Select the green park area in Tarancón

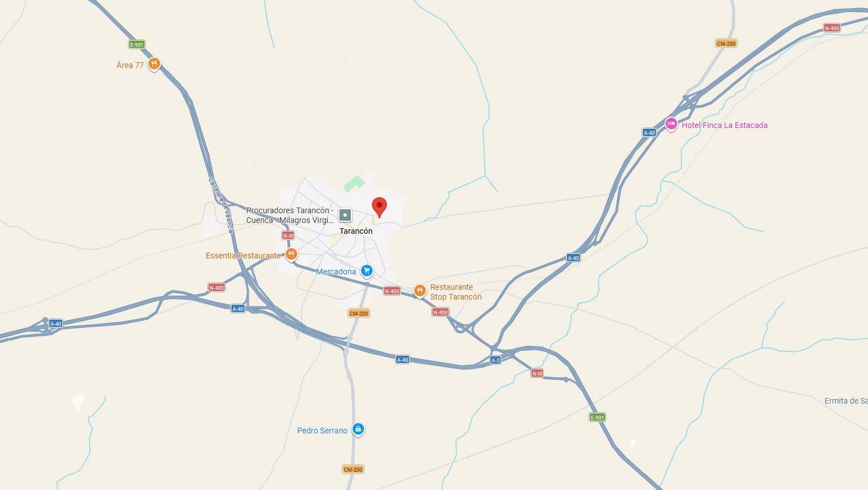coord(354,184)
